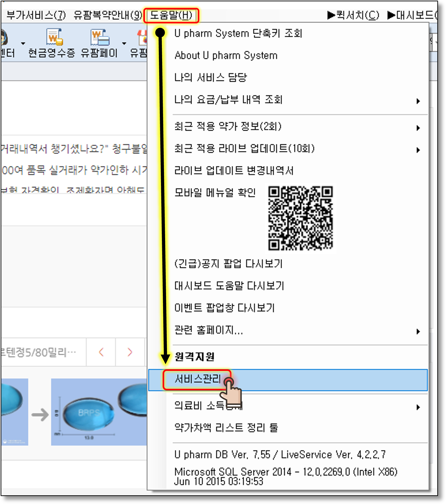Open the 도움말(H) menu
Screen dimensions: 446x504
(171, 16)
